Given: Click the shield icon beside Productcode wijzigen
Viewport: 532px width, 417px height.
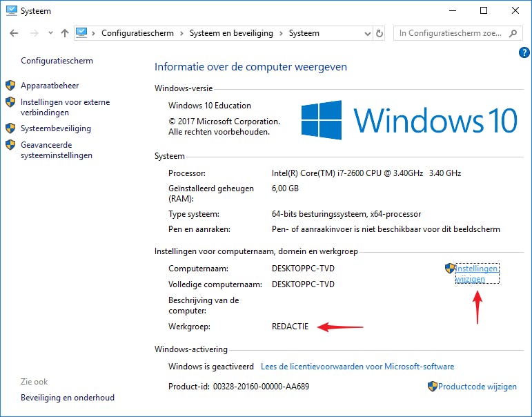Looking at the screenshot, I should [432, 387].
